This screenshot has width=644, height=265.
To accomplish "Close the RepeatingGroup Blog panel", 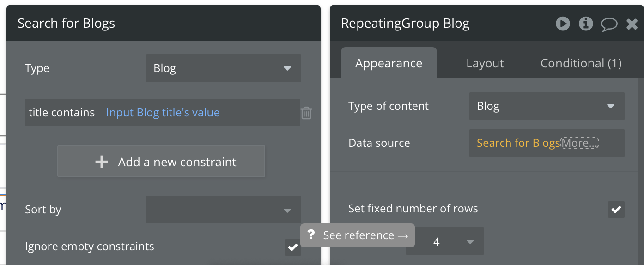I will [632, 24].
